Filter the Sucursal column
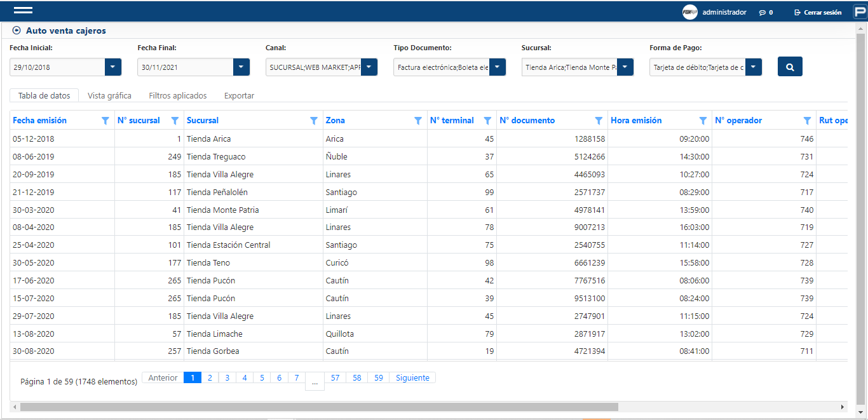This screenshot has height=420, width=868. (x=314, y=121)
